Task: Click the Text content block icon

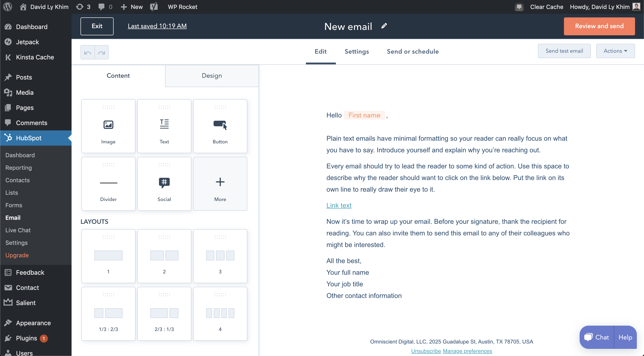Action: tap(164, 124)
